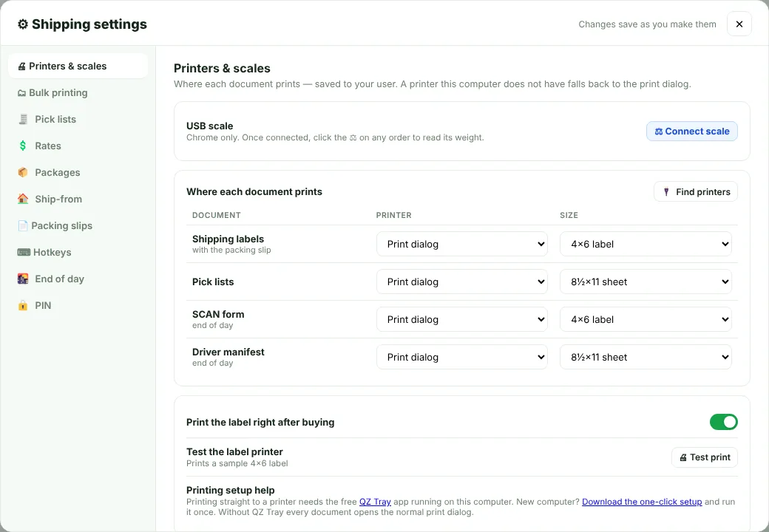Image resolution: width=769 pixels, height=532 pixels.
Task: Click the 'Driver manifest' row label
Action: [228, 352]
